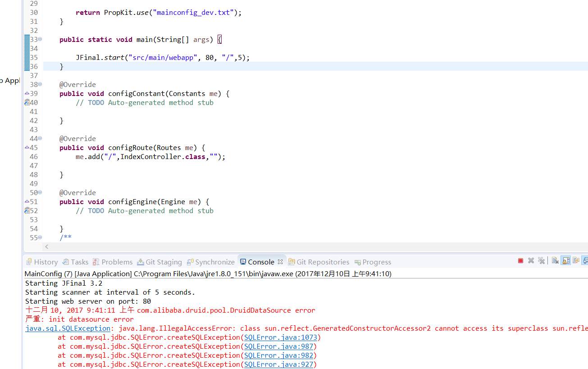Open the Git Repositories tab
Image resolution: width=588 pixels, height=369 pixels.
click(319, 262)
